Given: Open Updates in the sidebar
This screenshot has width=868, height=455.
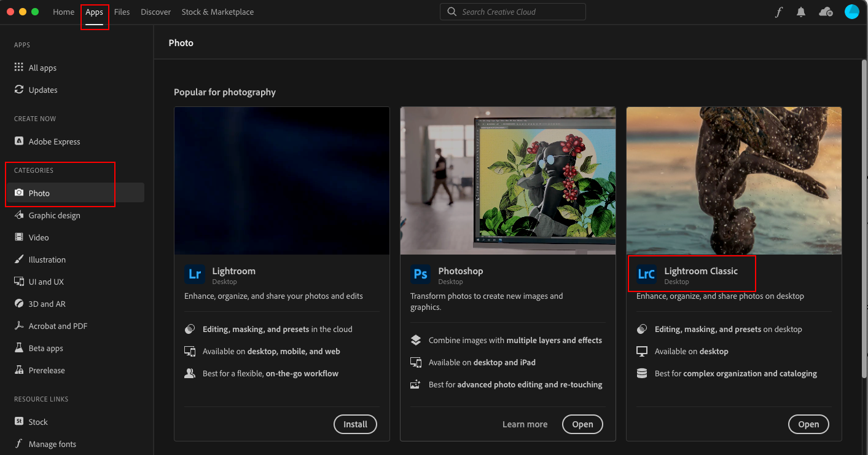Looking at the screenshot, I should tap(41, 89).
